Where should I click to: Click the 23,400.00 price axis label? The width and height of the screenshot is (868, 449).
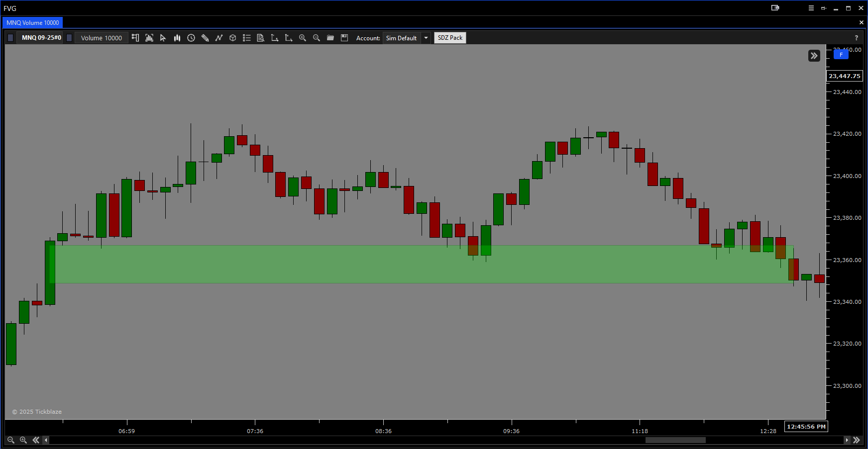(x=847, y=176)
